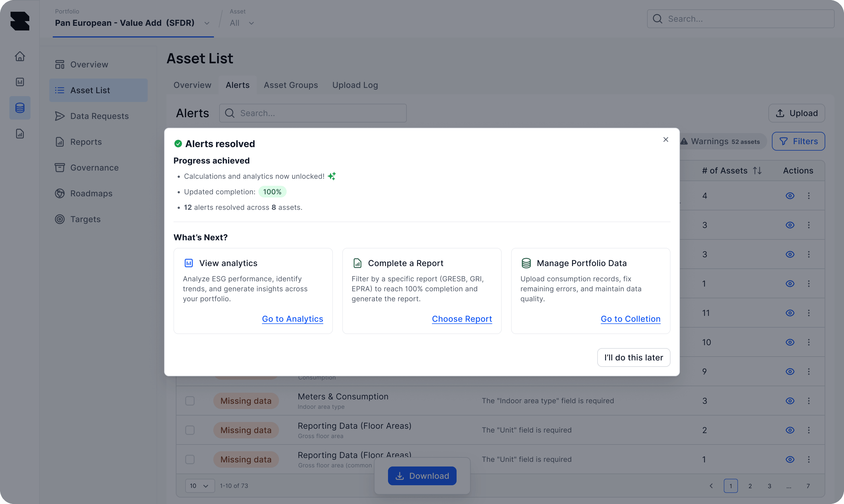
Task: Open three-dot menu for the 10 assets row
Action: pos(809,342)
